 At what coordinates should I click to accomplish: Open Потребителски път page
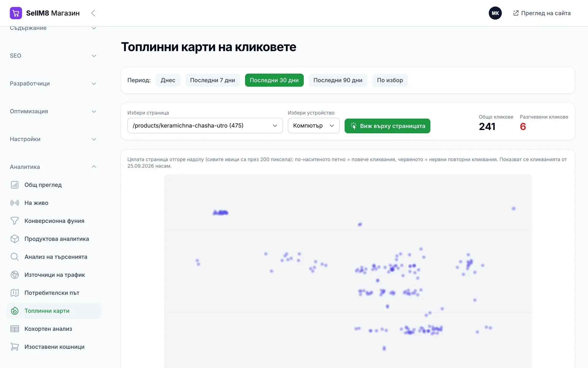click(x=54, y=293)
